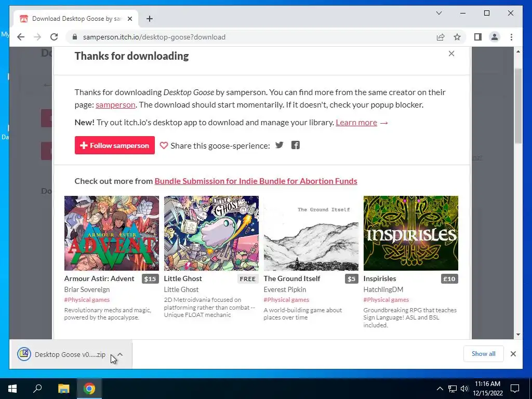Open the Chrome three-dot menu

click(511, 37)
